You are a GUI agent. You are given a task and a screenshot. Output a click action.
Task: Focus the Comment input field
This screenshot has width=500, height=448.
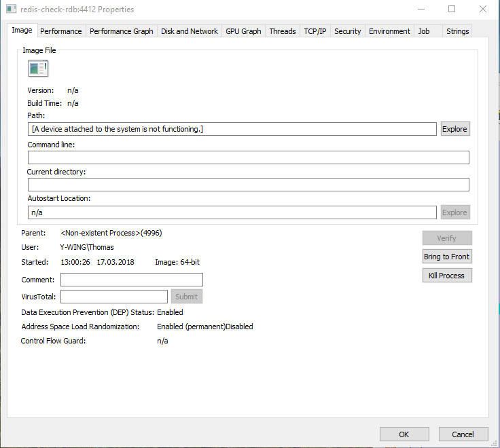point(132,280)
